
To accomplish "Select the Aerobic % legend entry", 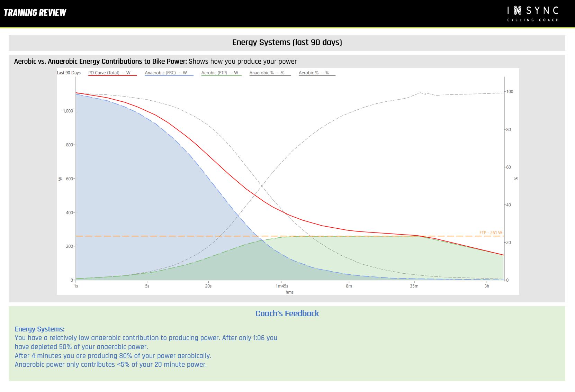I will point(317,73).
